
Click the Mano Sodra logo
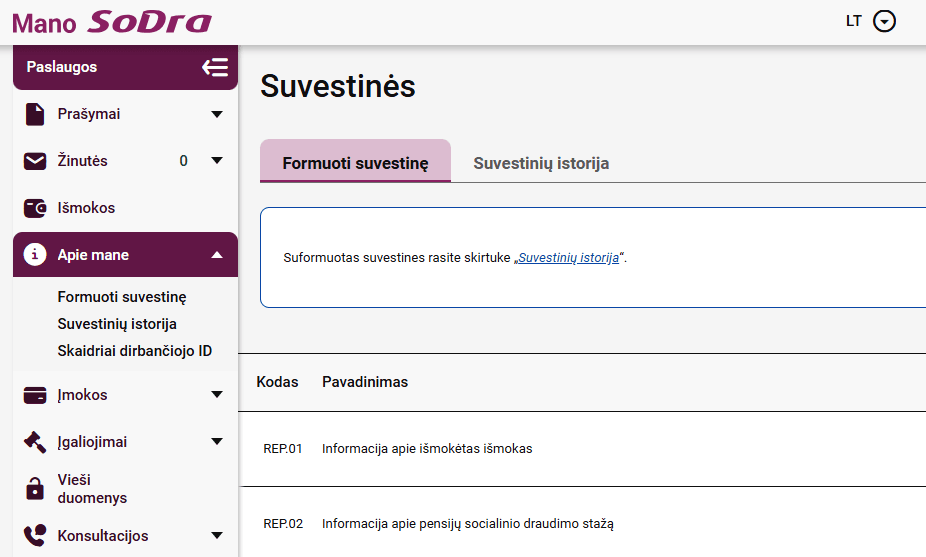click(x=112, y=22)
